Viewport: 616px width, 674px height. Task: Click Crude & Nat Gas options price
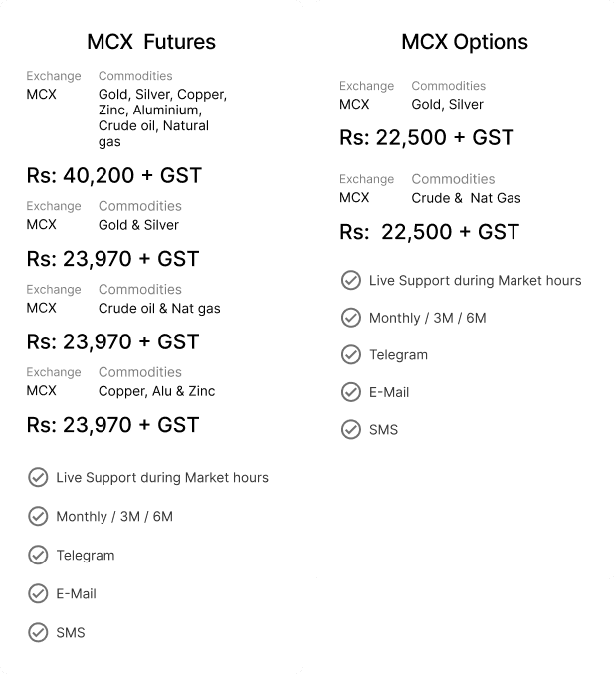click(430, 232)
